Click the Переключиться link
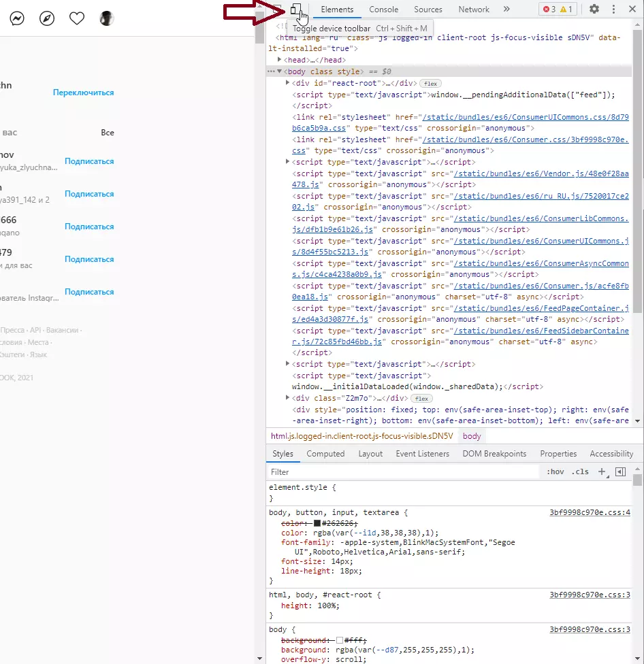 pyautogui.click(x=84, y=93)
